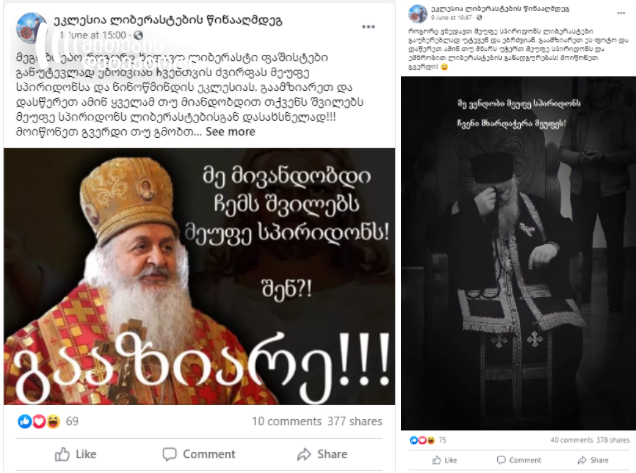Open the right post's three-dot options menu
636x473 pixels.
[x=621, y=13]
